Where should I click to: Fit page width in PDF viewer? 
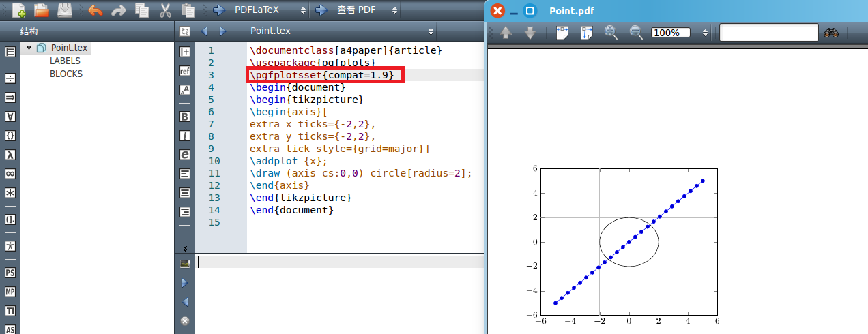[563, 33]
